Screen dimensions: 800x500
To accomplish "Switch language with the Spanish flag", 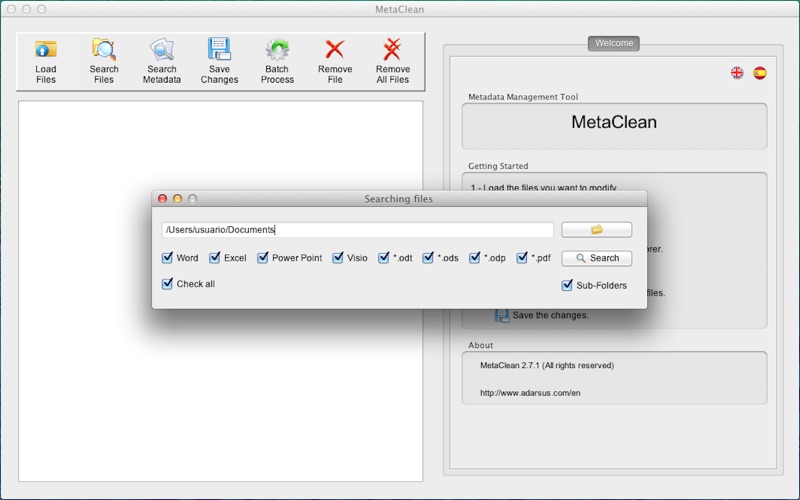I will pyautogui.click(x=760, y=73).
